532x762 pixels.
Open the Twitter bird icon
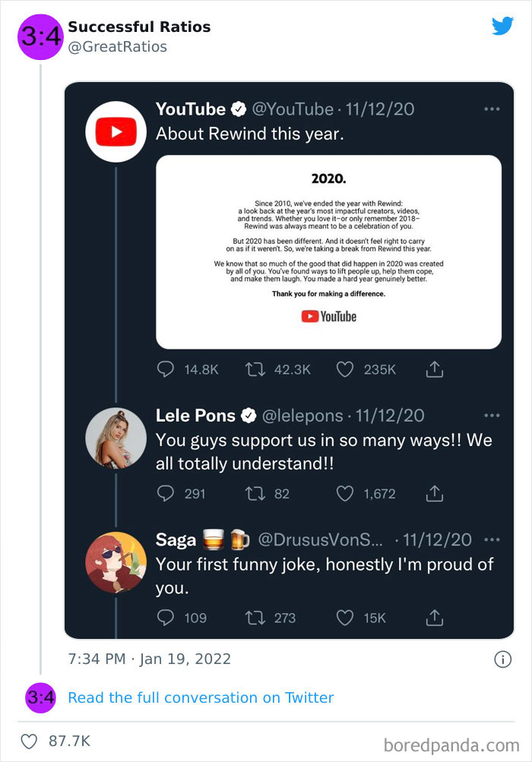coord(502,27)
